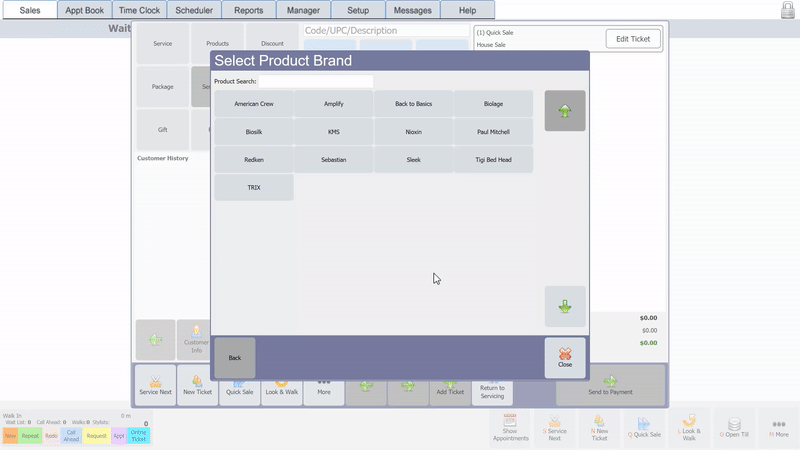This screenshot has height=450, width=800.
Task: Click the Redo legend swatch
Action: click(x=51, y=436)
